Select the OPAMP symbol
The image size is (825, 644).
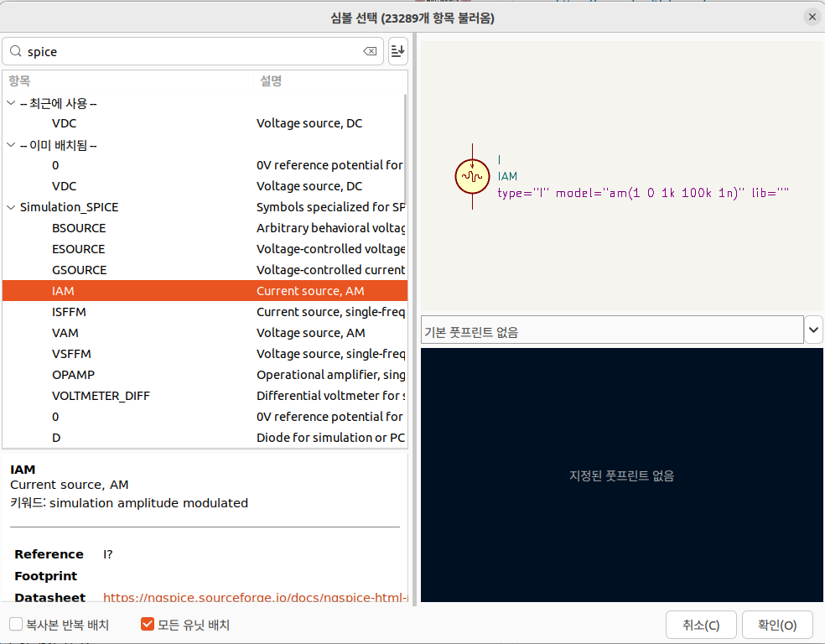(73, 375)
